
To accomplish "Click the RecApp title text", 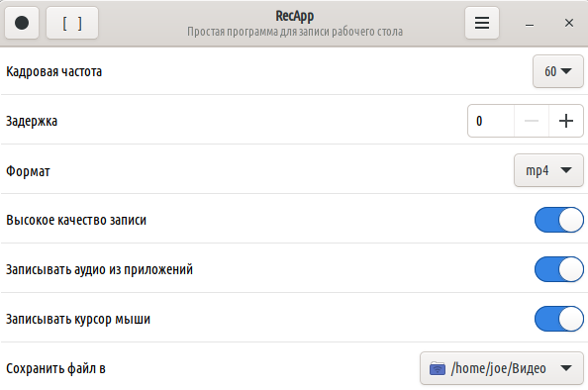I will [295, 16].
